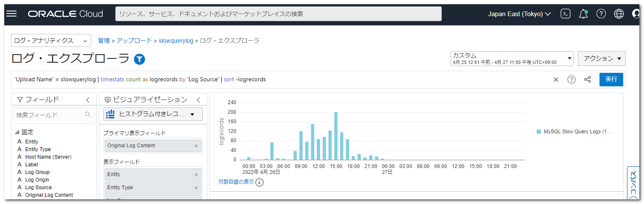
Task: Open the Japan East (Tokyo) region dropdown
Action: [519, 14]
